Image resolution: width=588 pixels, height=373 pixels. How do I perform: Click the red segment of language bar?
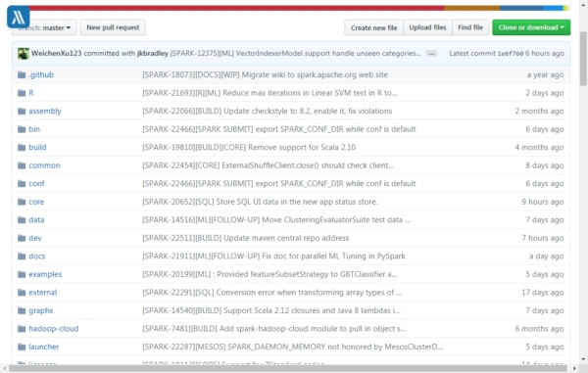point(236,8)
